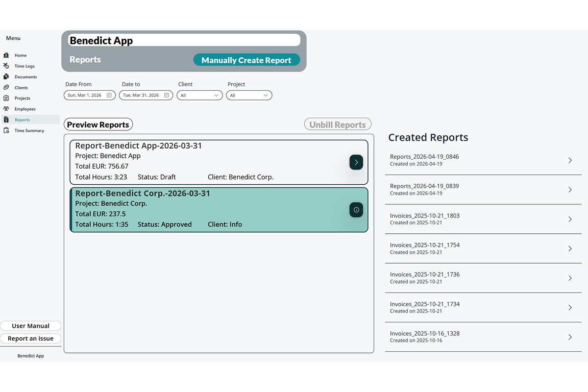Open Employees menu item

click(x=30, y=109)
